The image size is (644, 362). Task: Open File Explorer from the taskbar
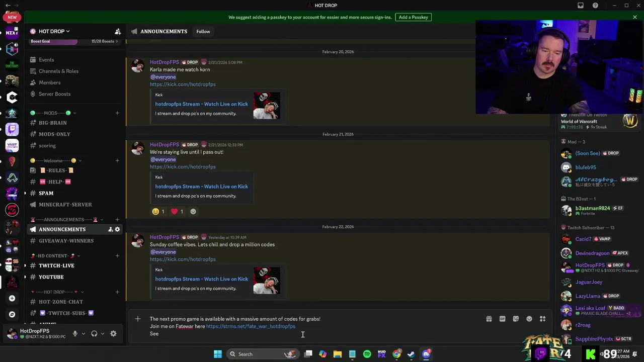pos(338,354)
